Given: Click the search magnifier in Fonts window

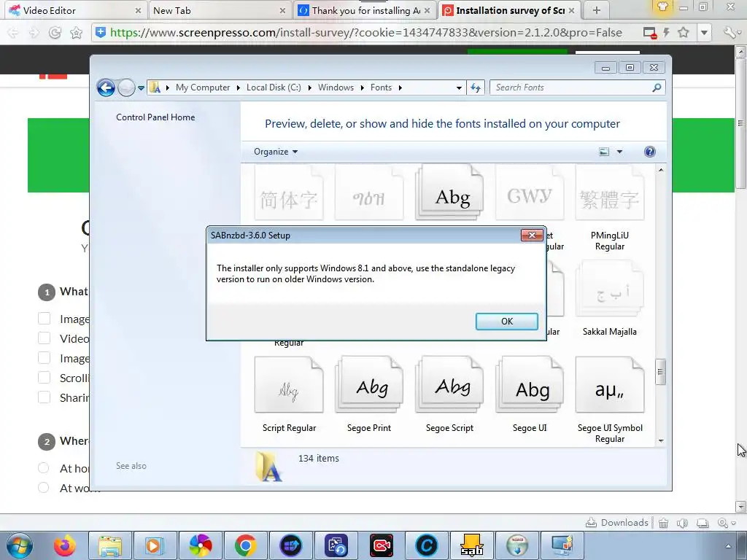Looking at the screenshot, I should point(657,87).
